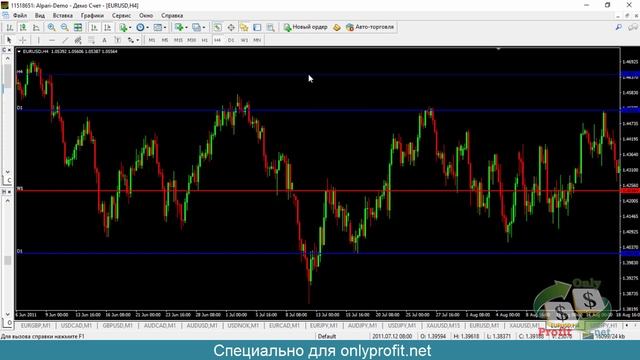Draw a vertical line tool
This screenshot has width=640, height=360.
click(38, 40)
